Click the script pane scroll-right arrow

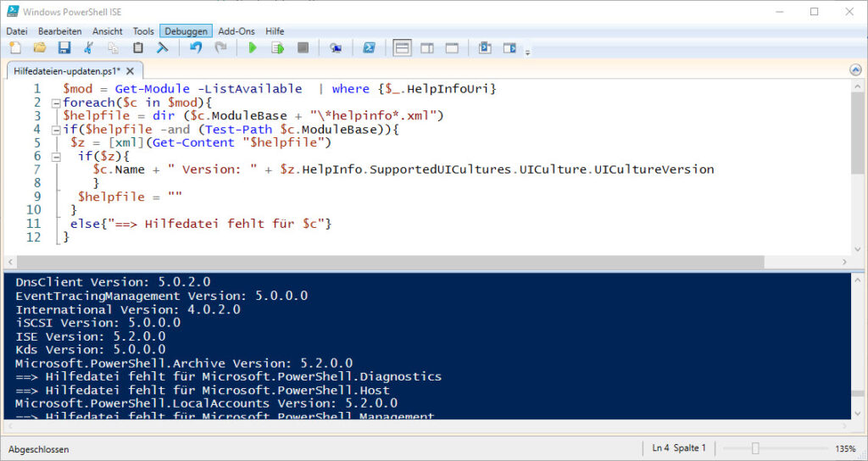(x=845, y=262)
